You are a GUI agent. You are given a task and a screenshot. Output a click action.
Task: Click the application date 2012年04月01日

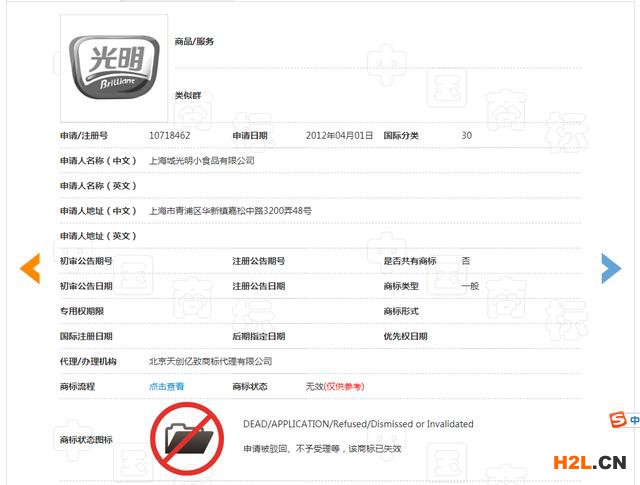click(339, 135)
